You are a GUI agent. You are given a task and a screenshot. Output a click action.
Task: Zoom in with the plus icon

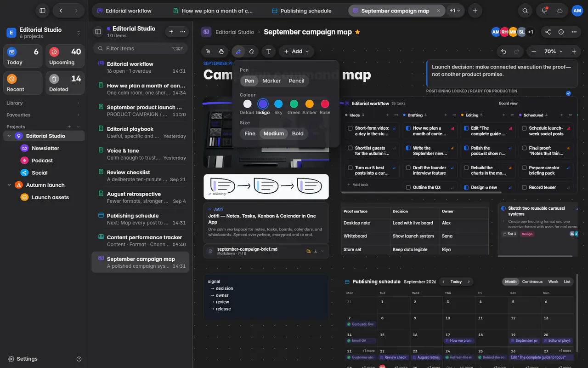574,52
